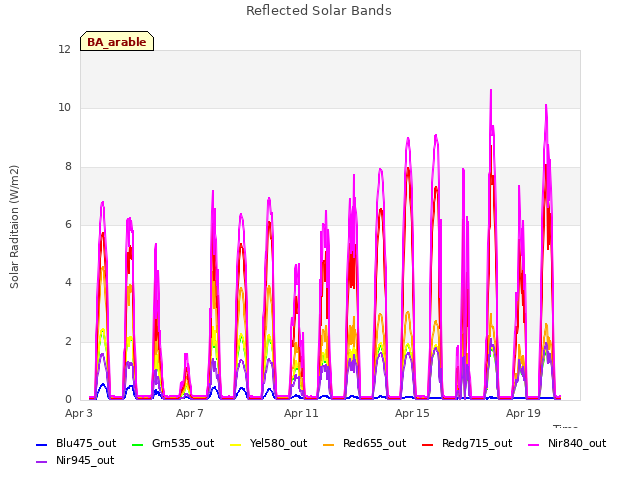This screenshot has height=480, width=640.
Task: Click the Reflected Solar Bands chart title
Action: tap(319, 11)
